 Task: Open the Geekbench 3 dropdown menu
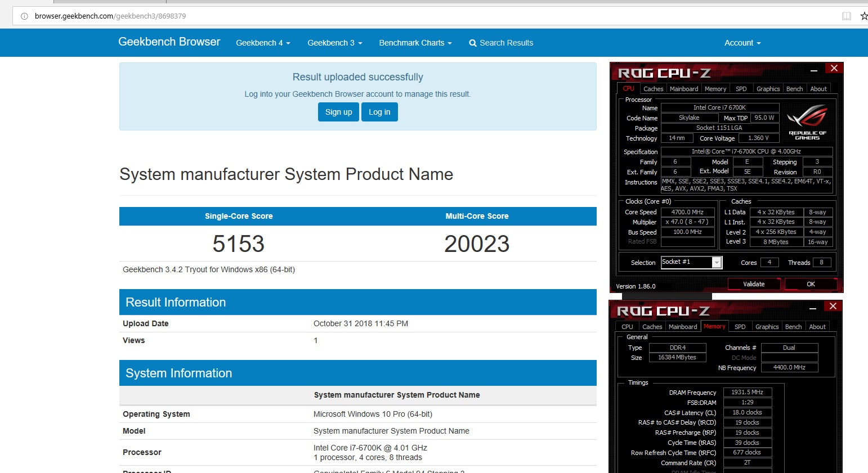pos(335,43)
